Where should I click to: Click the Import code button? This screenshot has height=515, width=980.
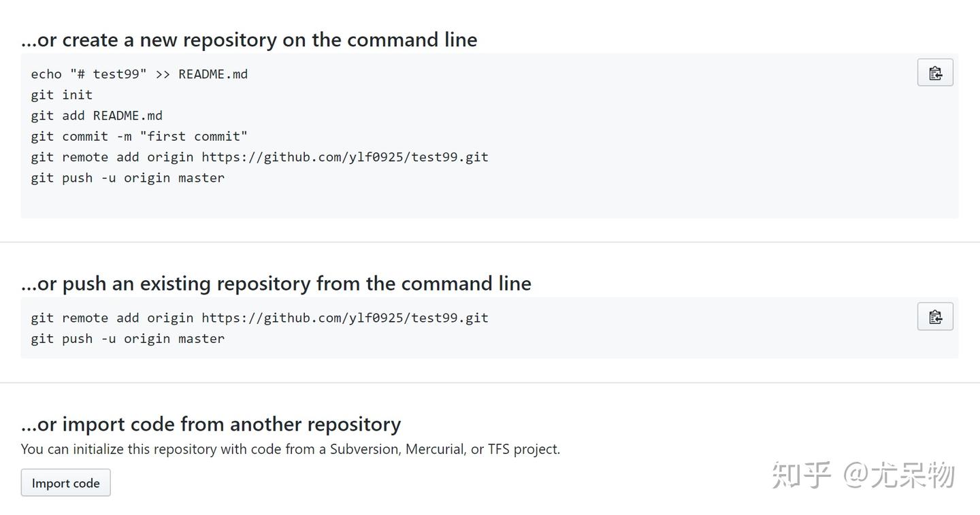65,483
